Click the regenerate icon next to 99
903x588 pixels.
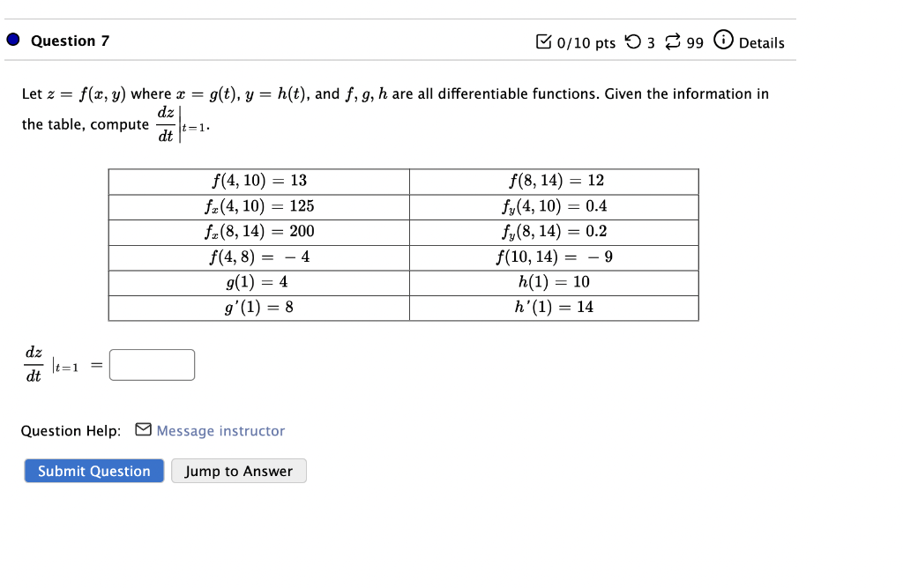(672, 41)
